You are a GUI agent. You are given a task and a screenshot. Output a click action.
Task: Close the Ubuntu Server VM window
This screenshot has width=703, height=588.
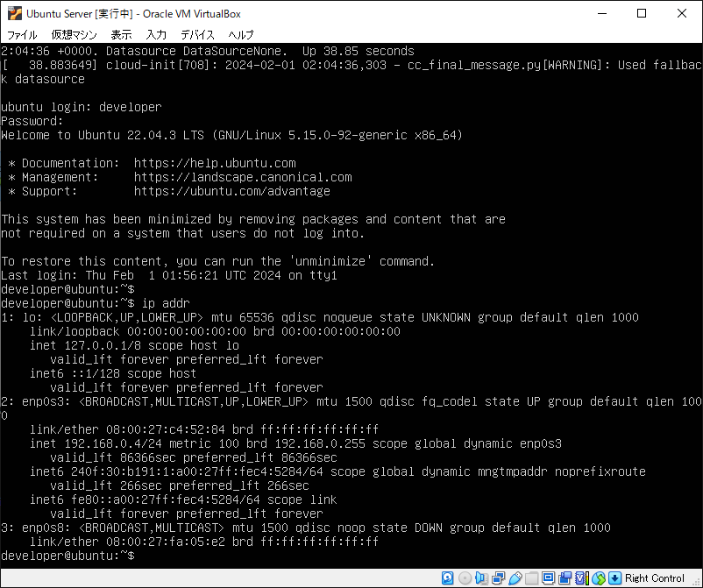[681, 13]
